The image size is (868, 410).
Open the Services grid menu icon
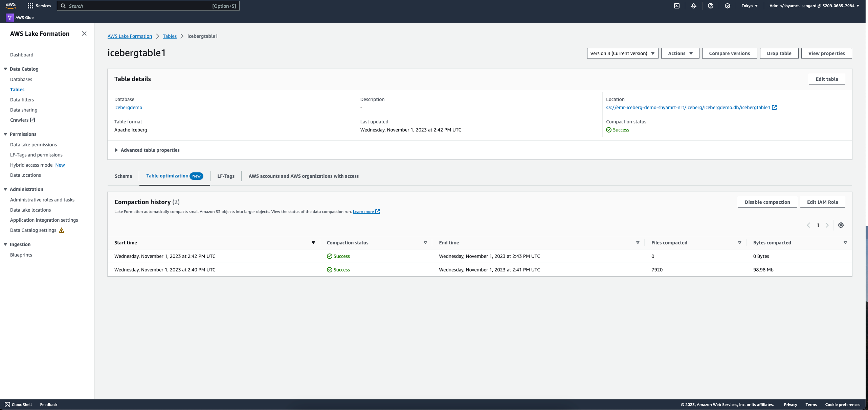30,6
